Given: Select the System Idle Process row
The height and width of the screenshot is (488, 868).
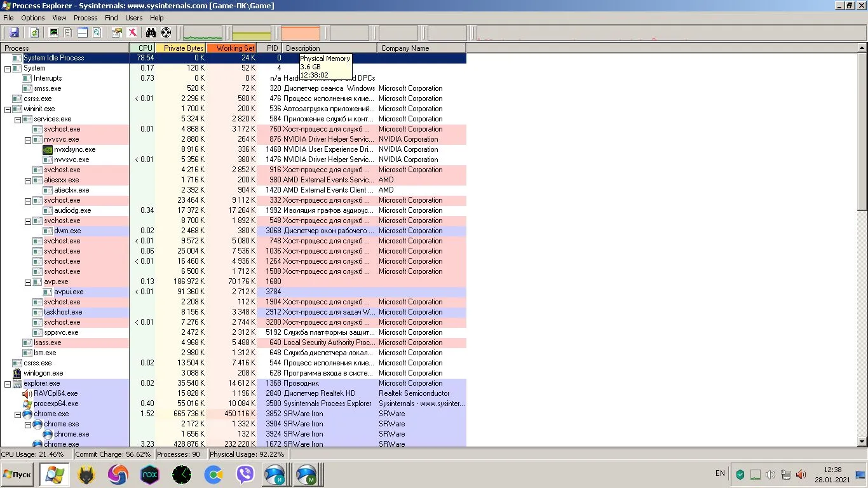Looking at the screenshot, I should click(x=233, y=58).
